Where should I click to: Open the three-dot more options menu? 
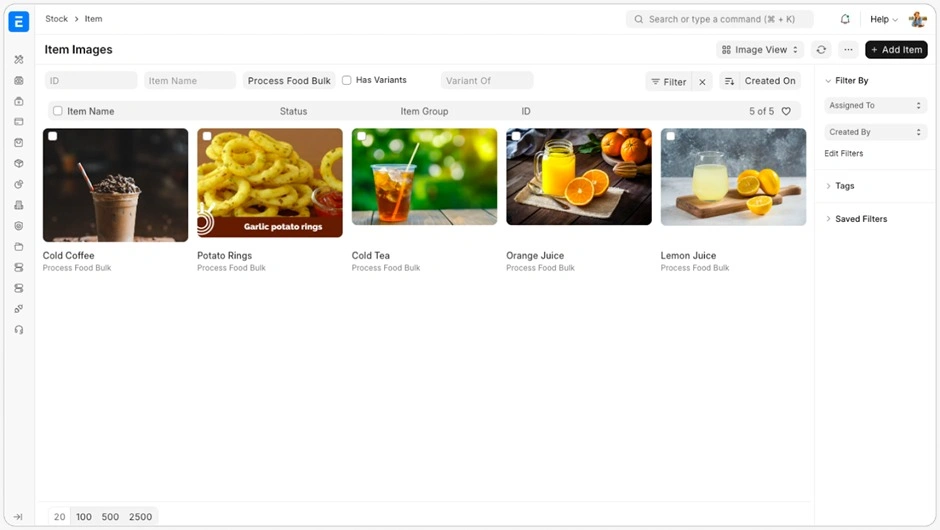point(848,50)
